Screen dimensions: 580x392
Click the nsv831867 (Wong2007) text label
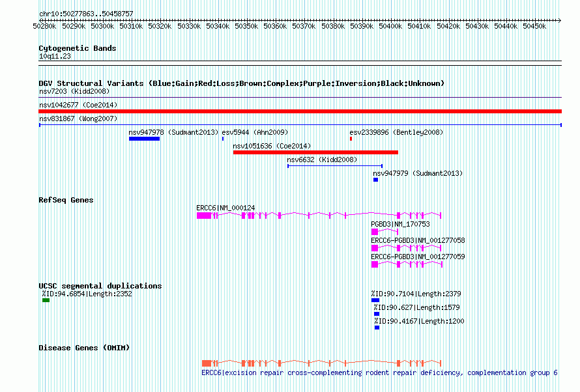coord(78,119)
